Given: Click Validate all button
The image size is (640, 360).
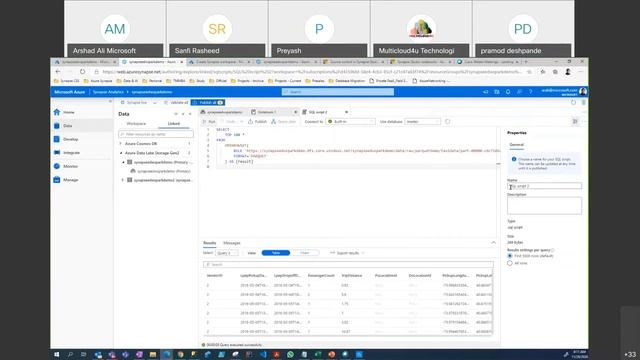Looking at the screenshot, I should tap(176, 102).
